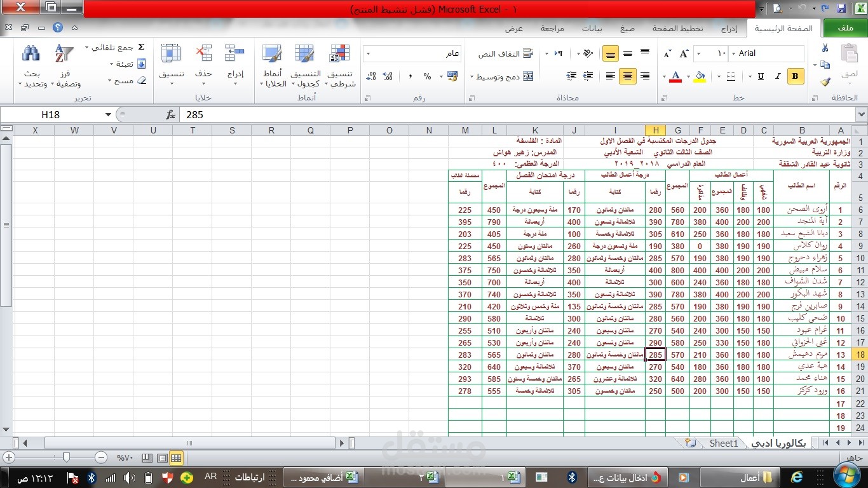Open Cell Styles (أنماط الخلايا)

click(x=273, y=66)
